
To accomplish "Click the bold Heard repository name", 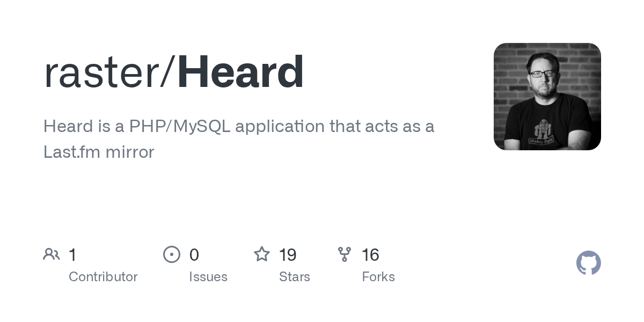I will tap(240, 72).
